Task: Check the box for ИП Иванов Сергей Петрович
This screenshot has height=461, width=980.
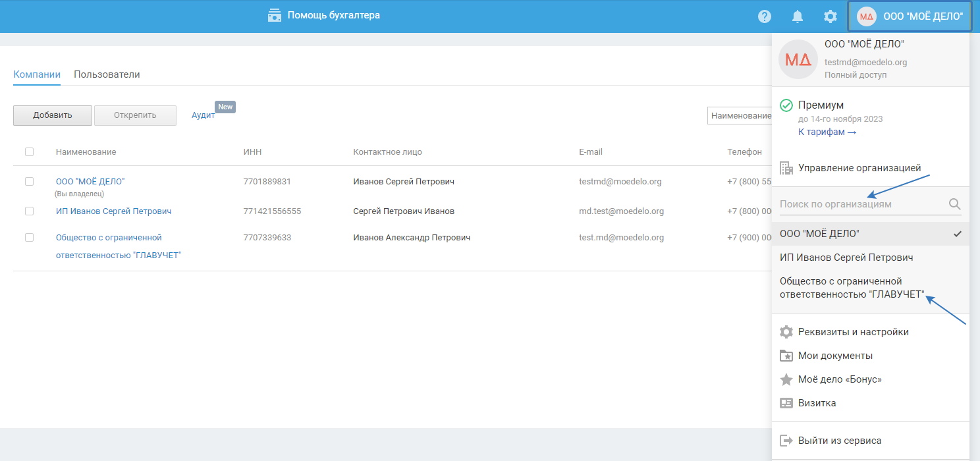Action: pos(29,211)
